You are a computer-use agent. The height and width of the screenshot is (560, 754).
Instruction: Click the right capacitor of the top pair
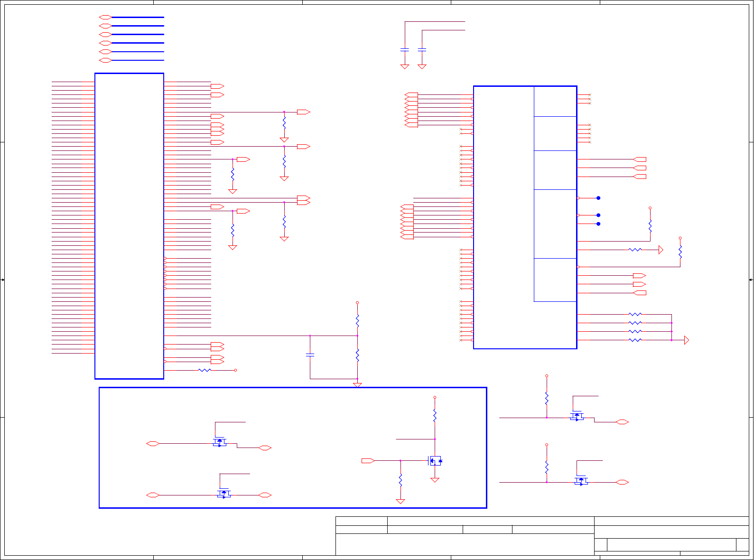click(422, 49)
